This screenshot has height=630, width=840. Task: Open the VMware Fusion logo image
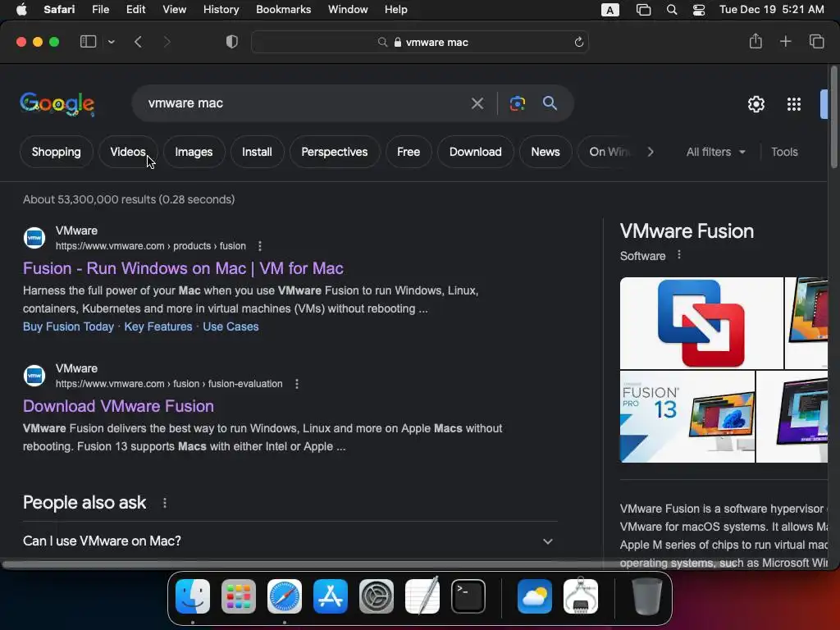tap(701, 323)
